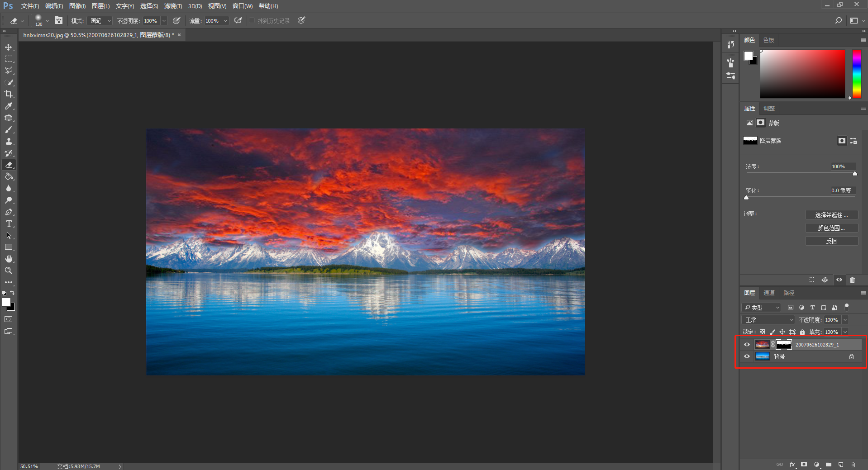This screenshot has height=470, width=868.
Task: Open the 滤镜(T) menu
Action: point(173,6)
